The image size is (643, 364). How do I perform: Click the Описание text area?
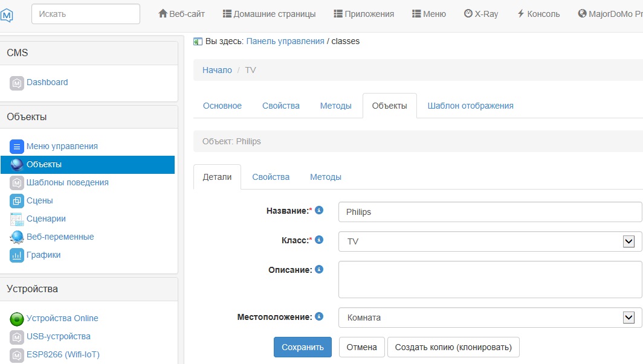tap(490, 279)
